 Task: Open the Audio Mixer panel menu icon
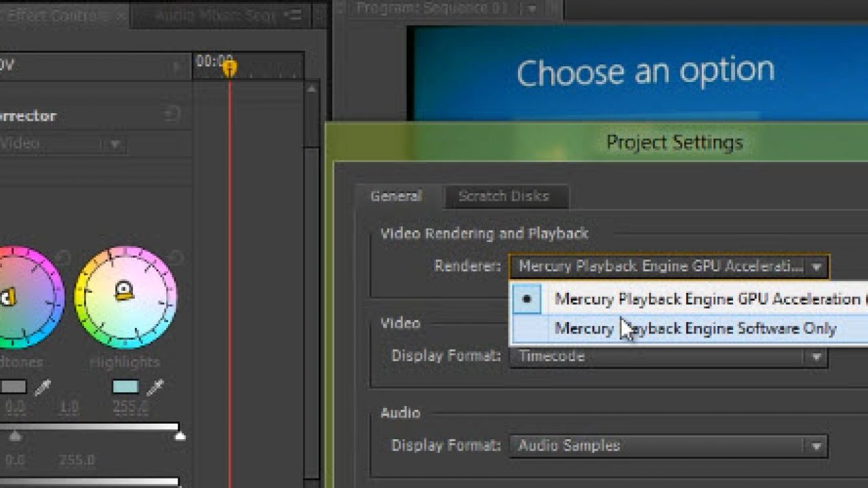tap(293, 15)
